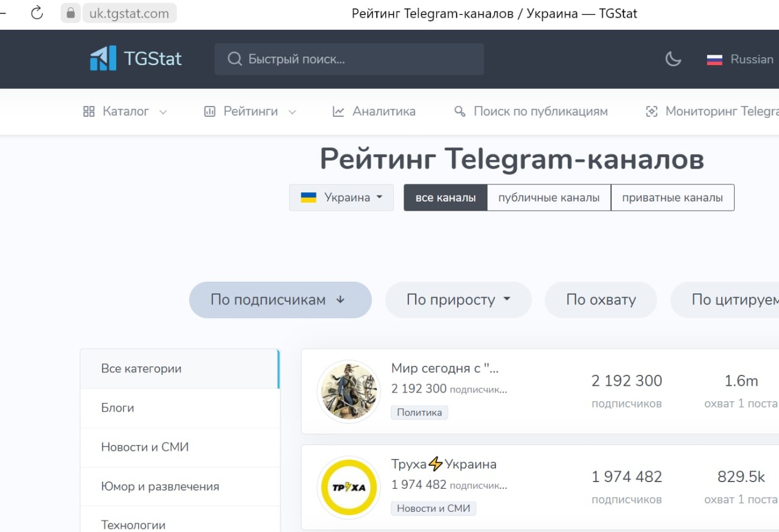This screenshot has height=532, width=779.
Task: Click the TGStat logo icon
Action: [x=103, y=58]
